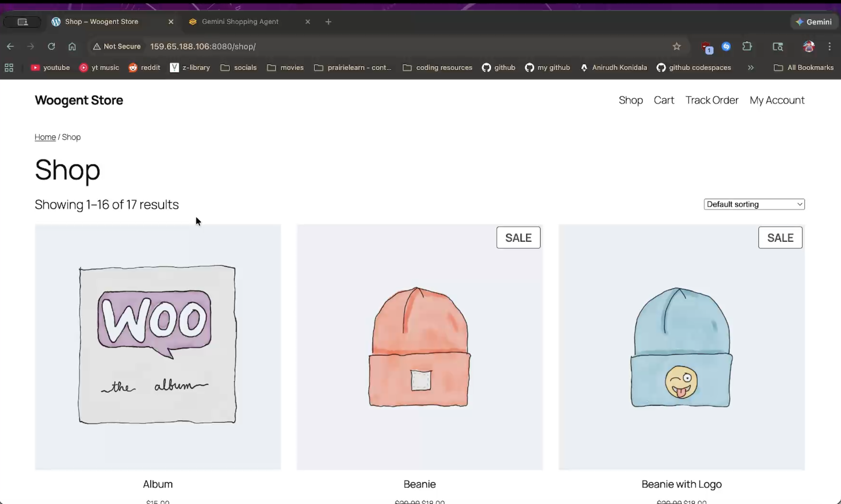Bookmark this page with star icon

point(676,46)
